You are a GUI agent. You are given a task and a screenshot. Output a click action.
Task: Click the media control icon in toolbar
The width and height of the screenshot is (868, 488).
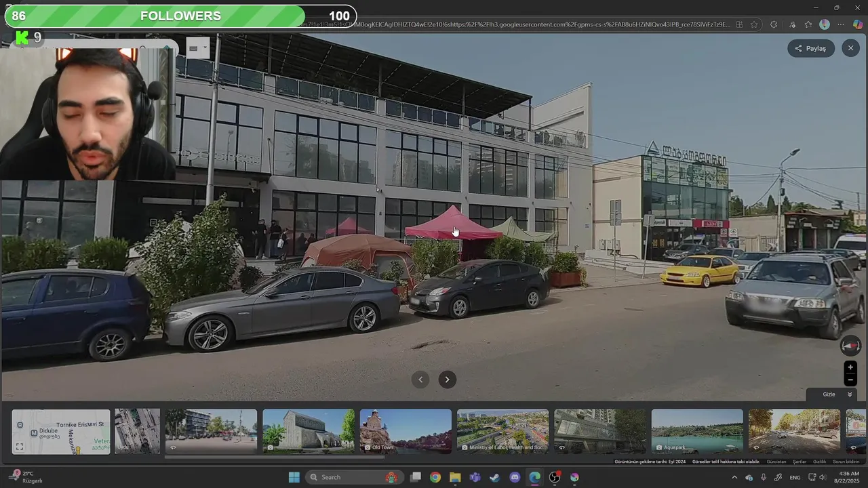pyautogui.click(x=792, y=24)
